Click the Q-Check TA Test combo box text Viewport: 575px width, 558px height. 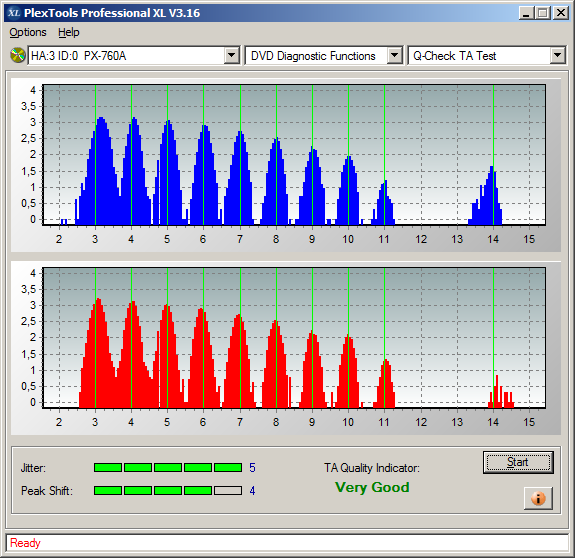coord(454,56)
